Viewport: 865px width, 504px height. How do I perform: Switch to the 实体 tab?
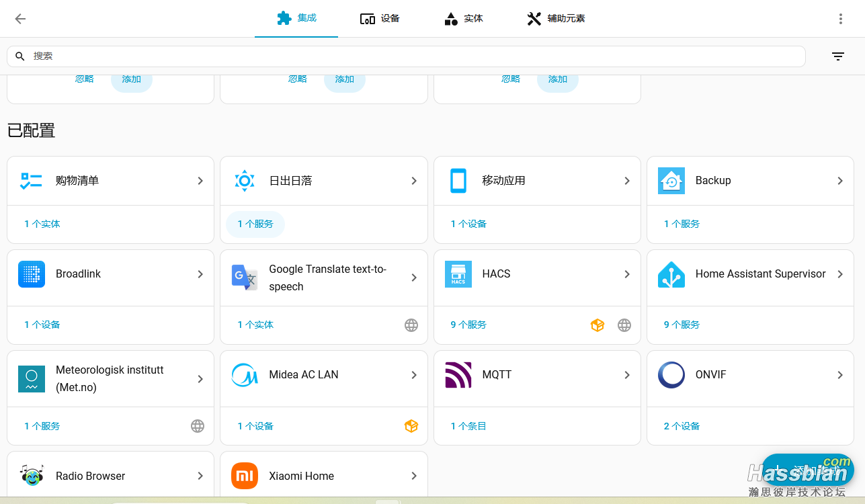[x=464, y=19]
